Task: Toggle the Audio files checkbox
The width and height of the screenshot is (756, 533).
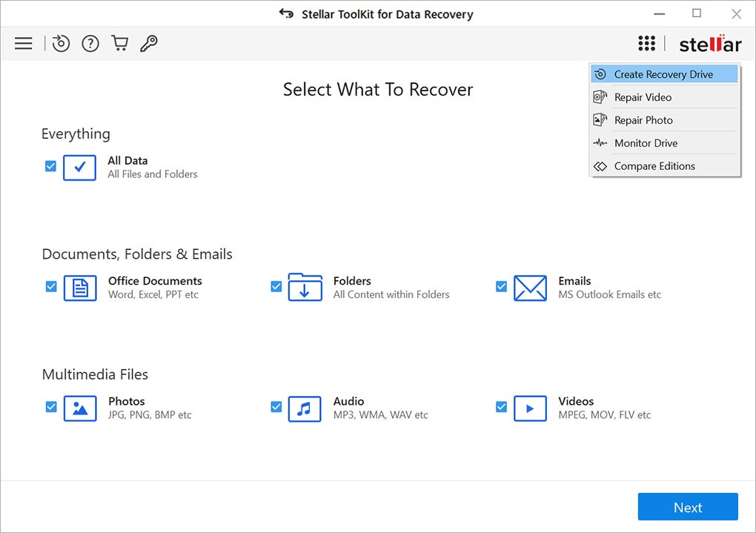Action: click(276, 407)
